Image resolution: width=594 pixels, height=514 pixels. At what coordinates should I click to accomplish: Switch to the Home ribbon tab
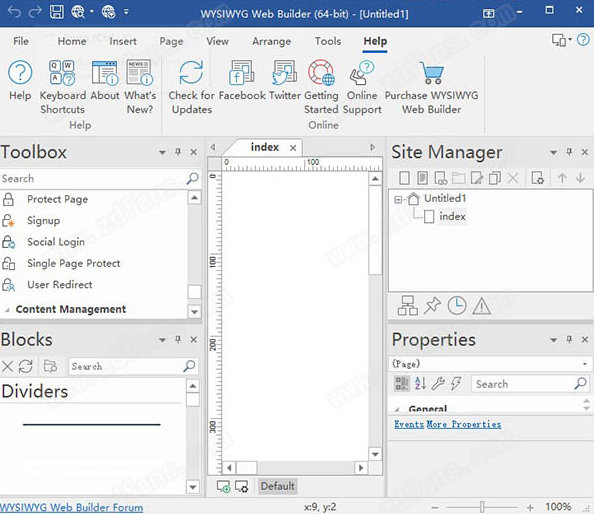72,41
